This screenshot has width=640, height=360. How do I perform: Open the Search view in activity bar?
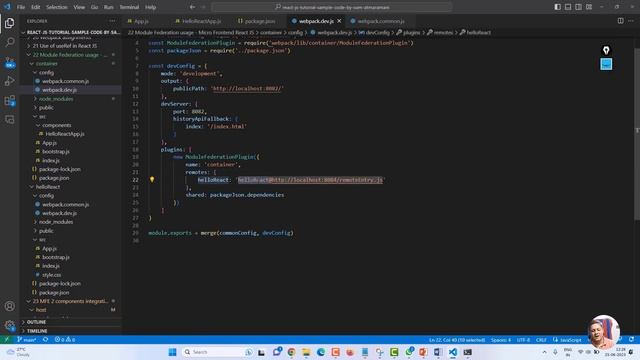9,42
